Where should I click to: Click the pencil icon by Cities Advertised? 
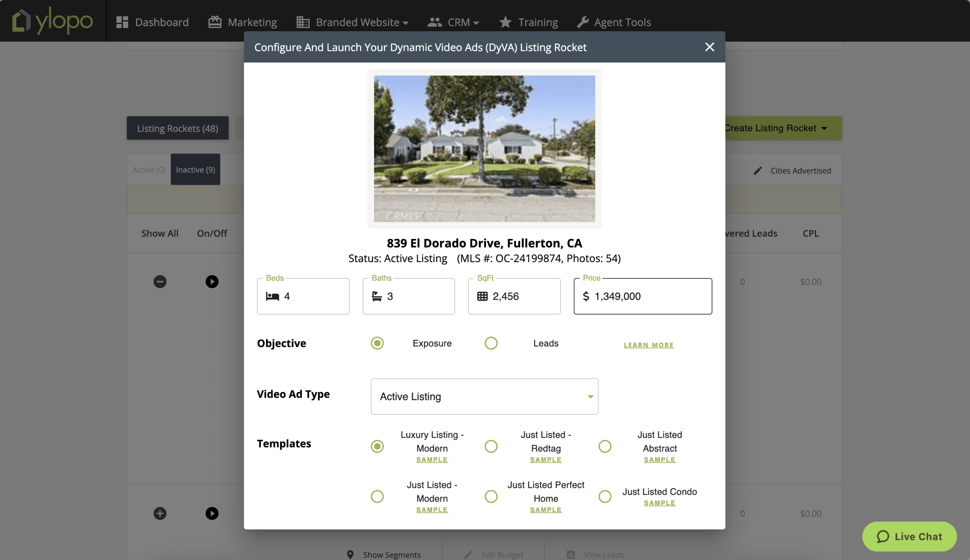click(758, 170)
